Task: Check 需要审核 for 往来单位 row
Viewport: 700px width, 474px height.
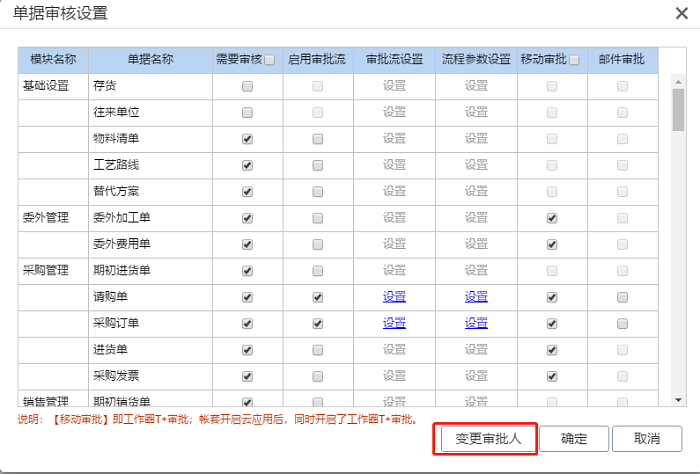Action: tap(247, 112)
